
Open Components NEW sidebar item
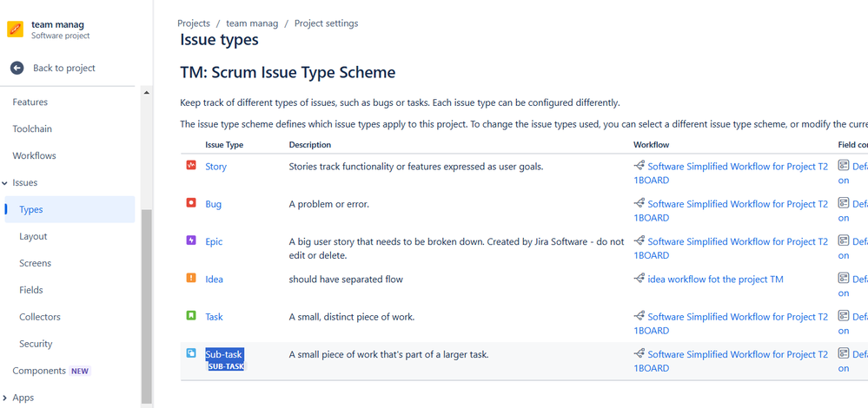click(51, 371)
